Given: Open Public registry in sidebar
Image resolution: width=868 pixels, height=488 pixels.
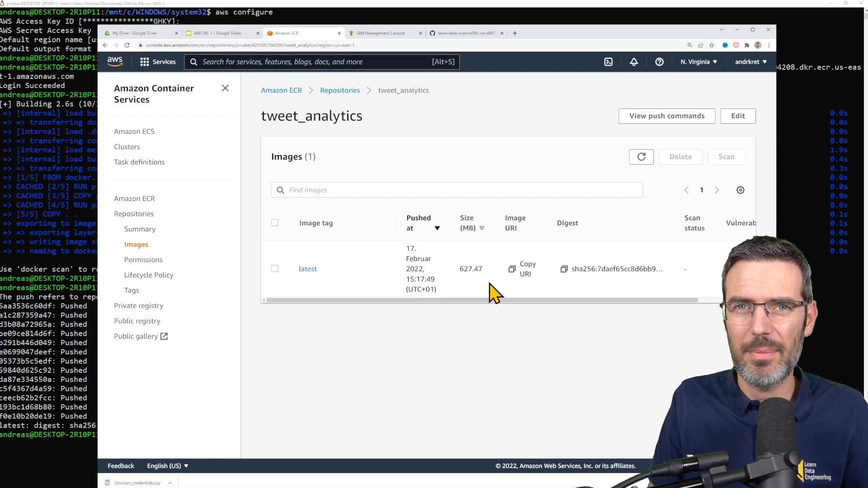Looking at the screenshot, I should coord(137,321).
